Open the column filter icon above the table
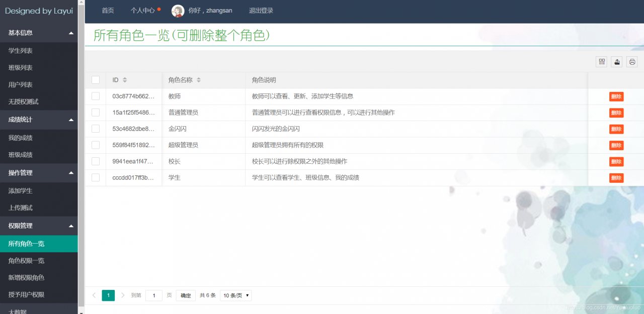Image resolution: width=644 pixels, height=314 pixels. click(x=602, y=61)
